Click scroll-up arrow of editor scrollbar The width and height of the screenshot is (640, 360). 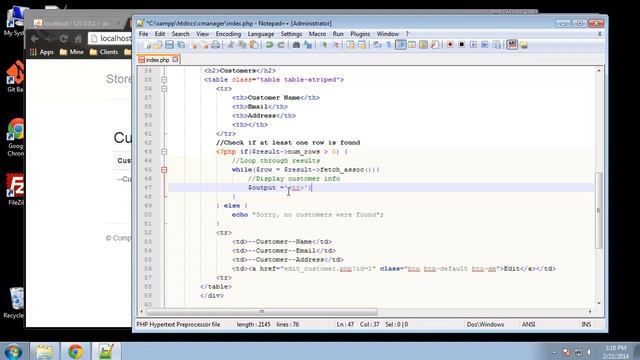point(599,71)
